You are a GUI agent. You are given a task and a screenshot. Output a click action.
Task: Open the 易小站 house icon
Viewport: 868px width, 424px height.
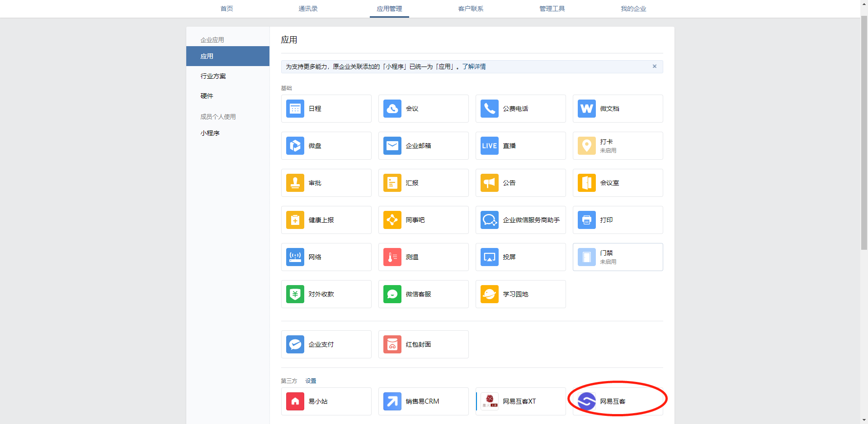(295, 401)
